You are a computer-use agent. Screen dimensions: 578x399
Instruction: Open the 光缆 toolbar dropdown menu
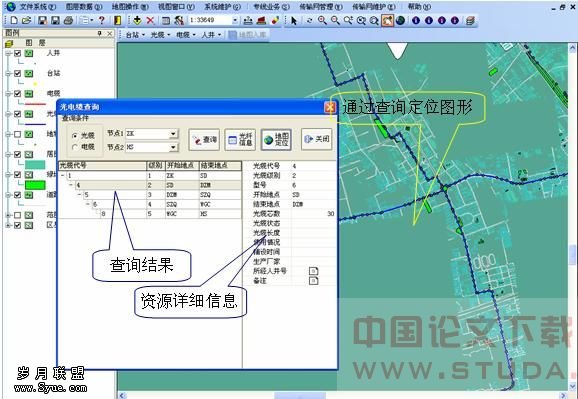coord(161,35)
